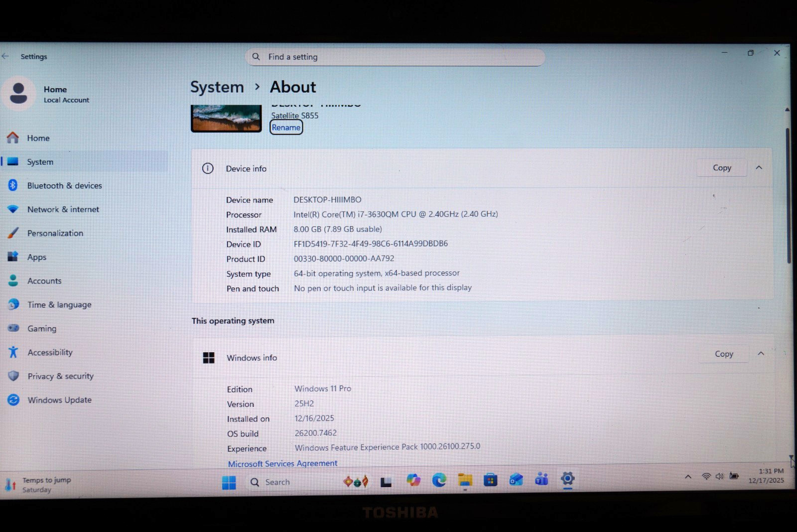Screen dimensions: 797x532
Task: Open File Explorer from the taskbar
Action: (465, 480)
